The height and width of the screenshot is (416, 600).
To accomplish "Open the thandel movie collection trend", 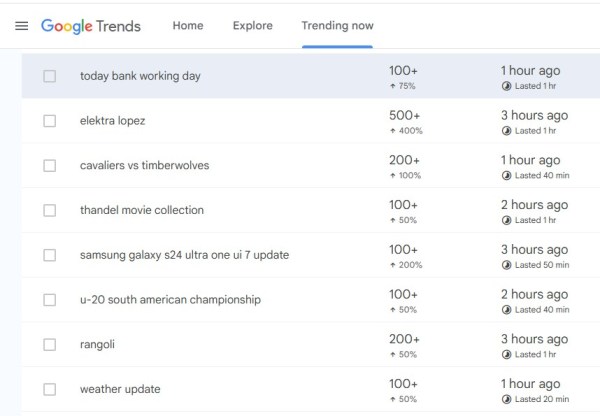I will click(x=141, y=210).
